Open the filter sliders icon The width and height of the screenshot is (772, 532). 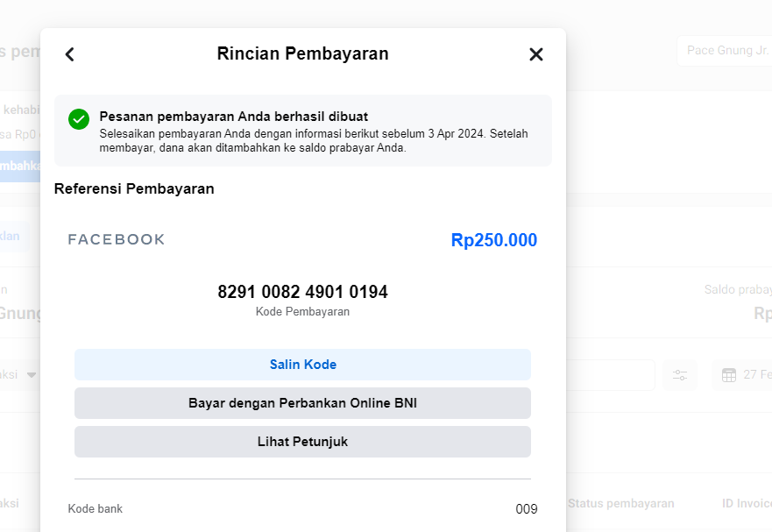[680, 375]
